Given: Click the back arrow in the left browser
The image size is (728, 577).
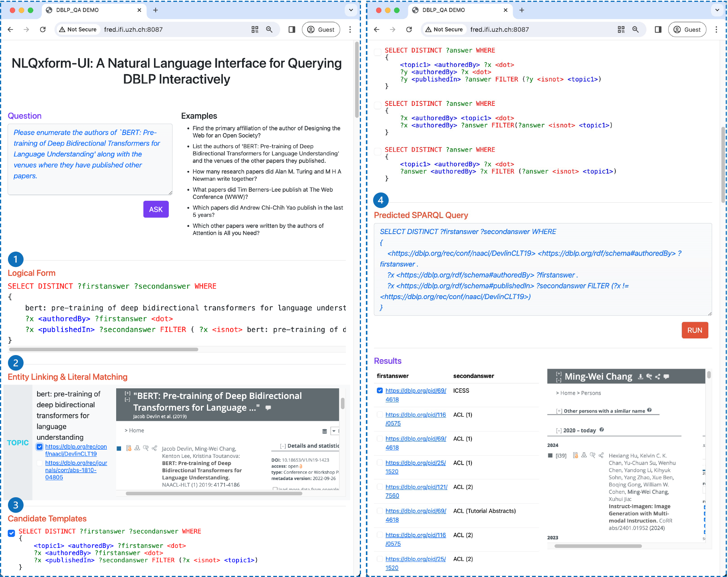Looking at the screenshot, I should pos(11,29).
